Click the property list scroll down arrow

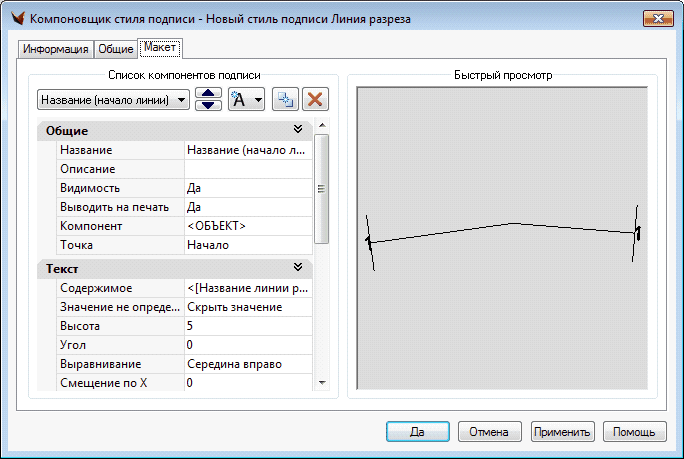click(321, 382)
